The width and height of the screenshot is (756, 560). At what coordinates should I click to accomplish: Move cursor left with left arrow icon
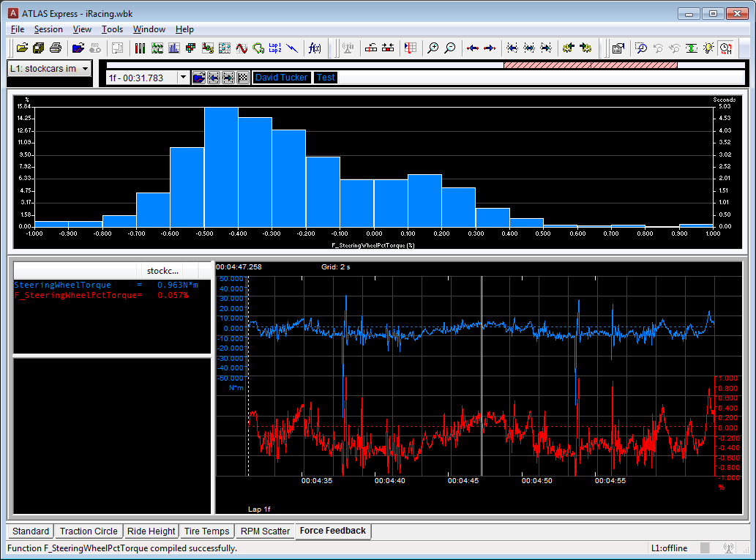point(473,48)
